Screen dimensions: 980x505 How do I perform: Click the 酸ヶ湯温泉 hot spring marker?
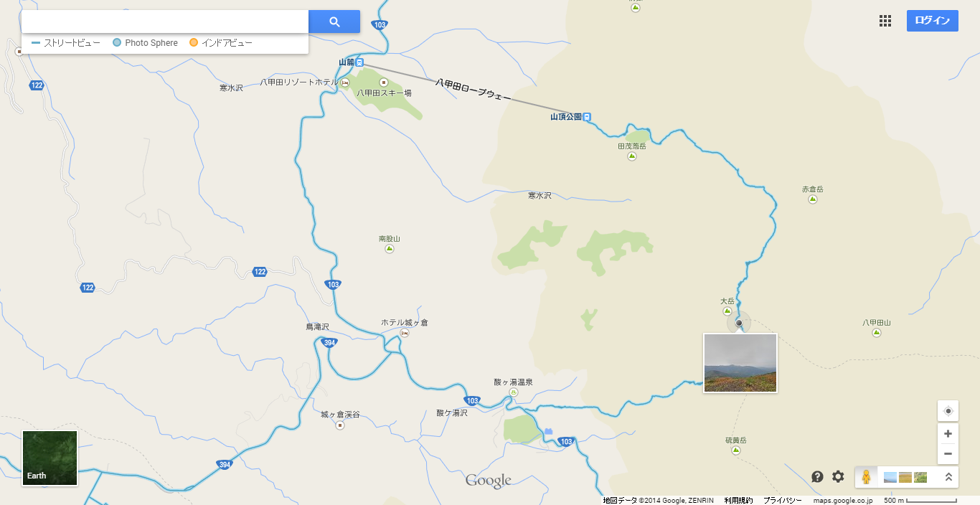point(514,392)
